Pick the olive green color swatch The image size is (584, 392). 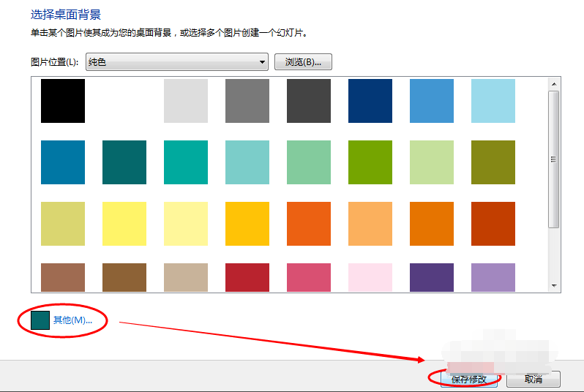[493, 162]
